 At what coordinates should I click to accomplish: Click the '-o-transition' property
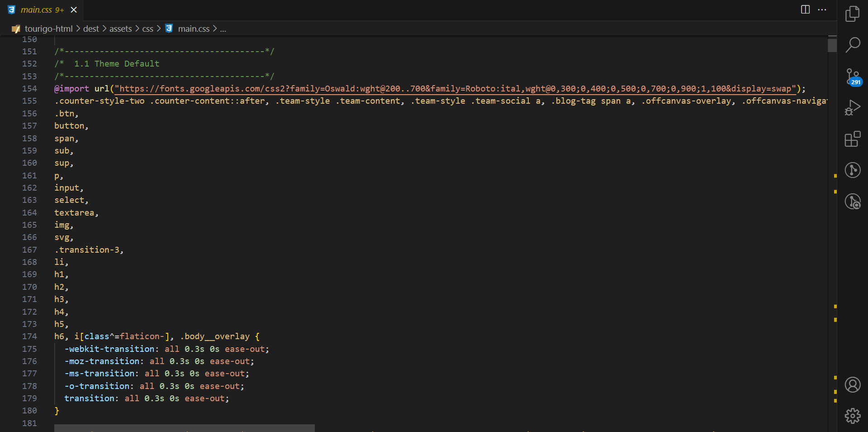(x=97, y=386)
